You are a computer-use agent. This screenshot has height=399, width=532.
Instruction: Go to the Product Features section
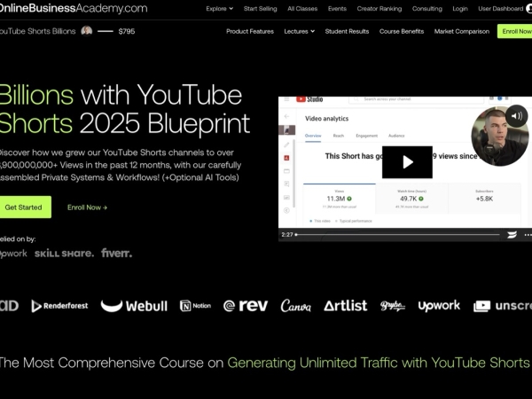tap(249, 31)
